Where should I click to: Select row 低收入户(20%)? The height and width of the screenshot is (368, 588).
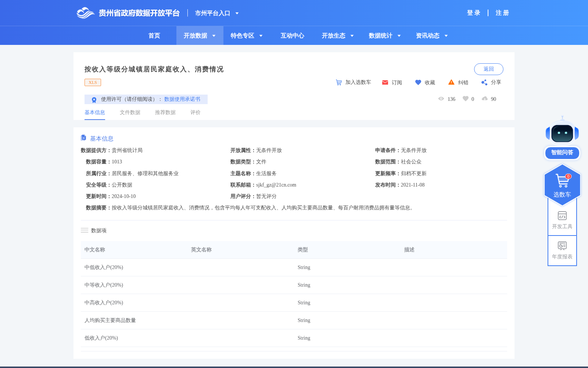[x=294, y=338]
